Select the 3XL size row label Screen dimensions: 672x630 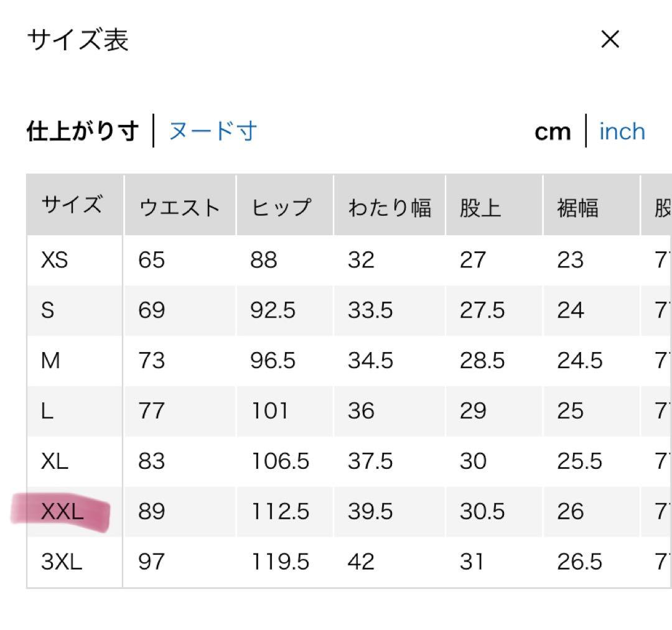tap(61, 562)
